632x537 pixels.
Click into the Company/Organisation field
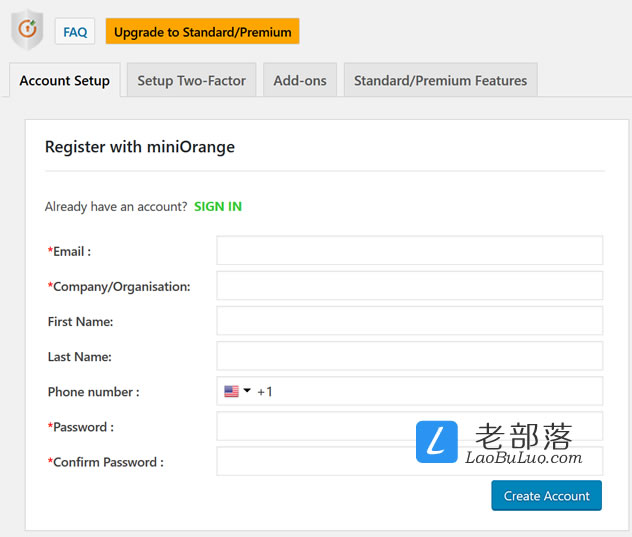point(410,285)
